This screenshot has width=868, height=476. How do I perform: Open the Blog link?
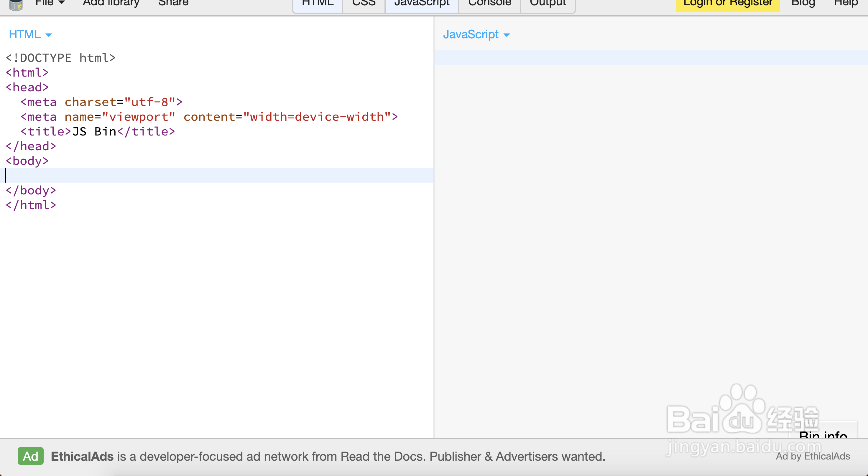(x=803, y=3)
